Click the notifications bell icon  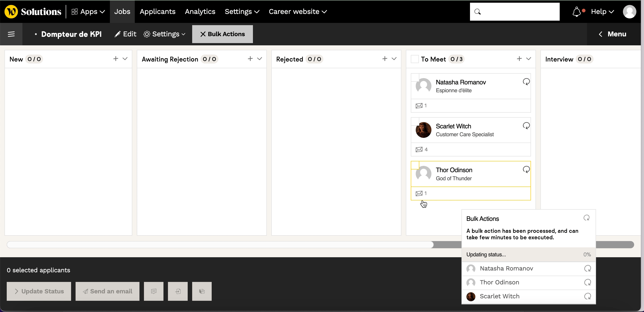point(577,12)
